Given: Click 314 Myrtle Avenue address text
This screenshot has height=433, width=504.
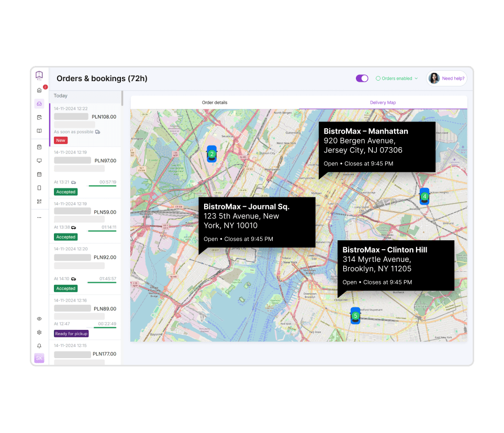Looking at the screenshot, I should tap(377, 264).
